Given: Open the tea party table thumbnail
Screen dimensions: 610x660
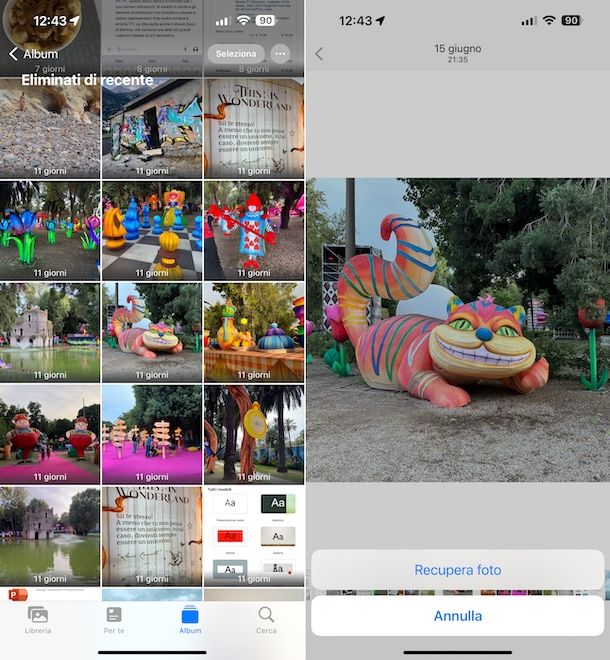Looking at the screenshot, I should (x=254, y=333).
